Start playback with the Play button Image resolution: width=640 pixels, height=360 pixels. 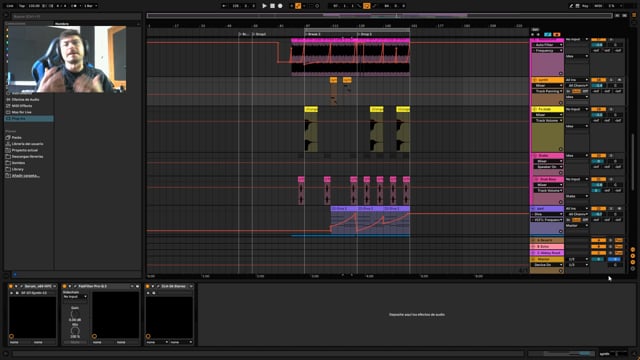[x=264, y=6]
